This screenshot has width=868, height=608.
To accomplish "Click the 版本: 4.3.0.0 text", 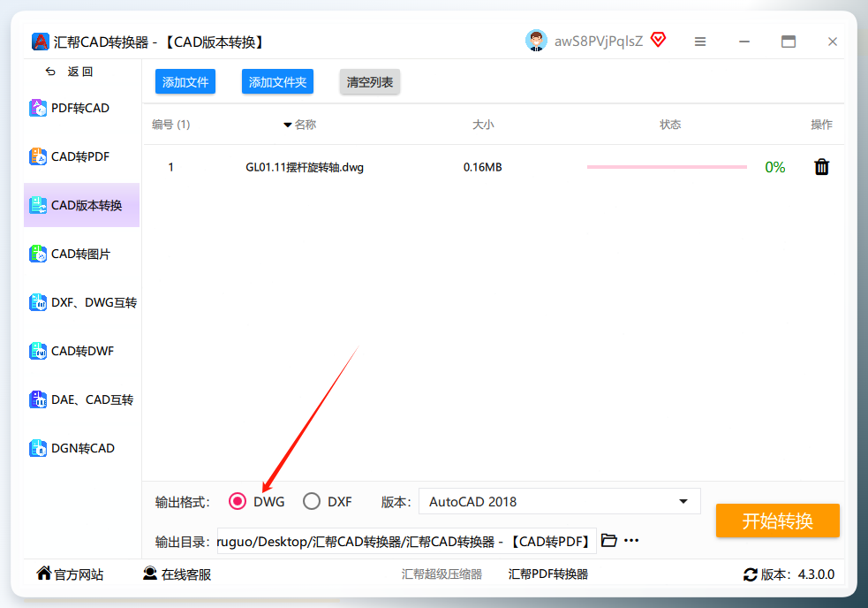I will point(797,574).
